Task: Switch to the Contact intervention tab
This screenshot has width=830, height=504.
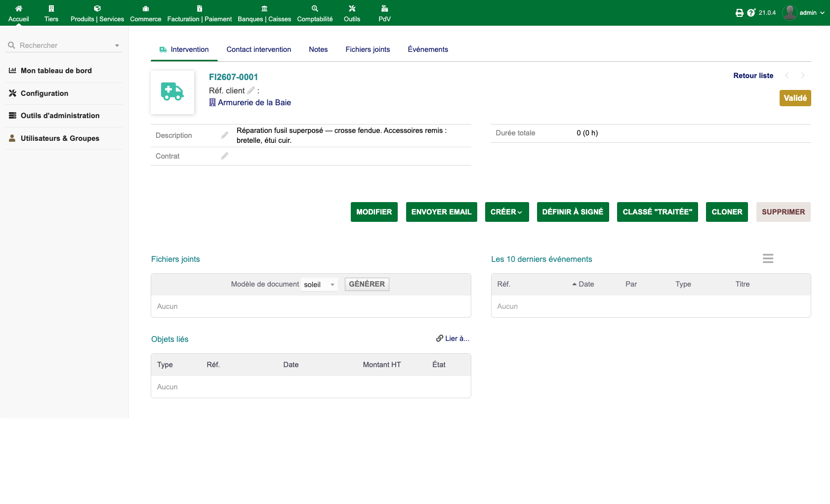Action: (x=259, y=49)
